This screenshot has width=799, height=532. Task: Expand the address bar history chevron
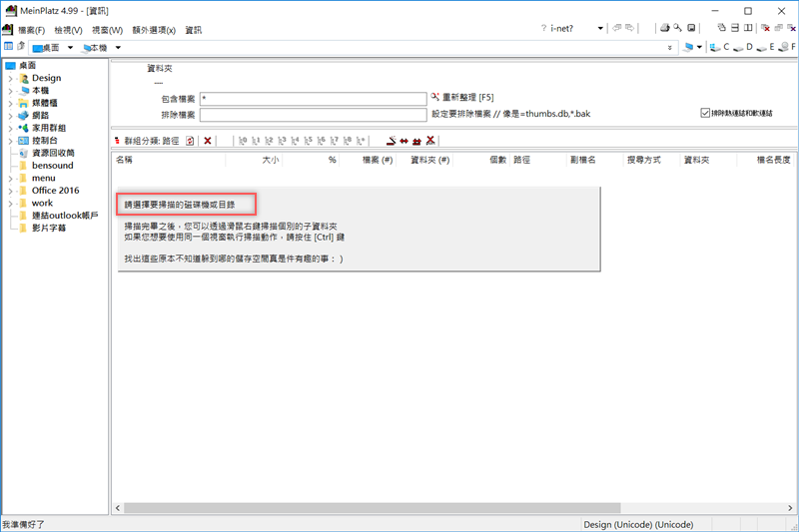[669, 47]
